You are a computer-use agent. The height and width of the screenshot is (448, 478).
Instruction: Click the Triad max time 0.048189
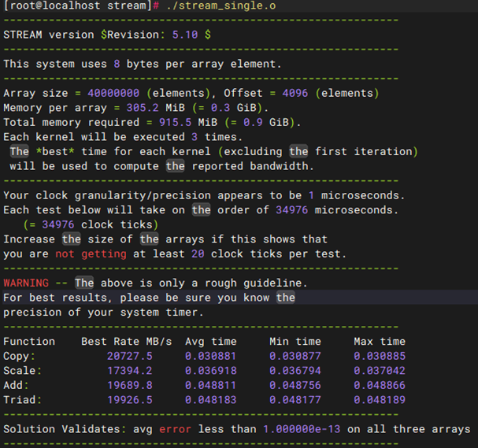(x=380, y=399)
